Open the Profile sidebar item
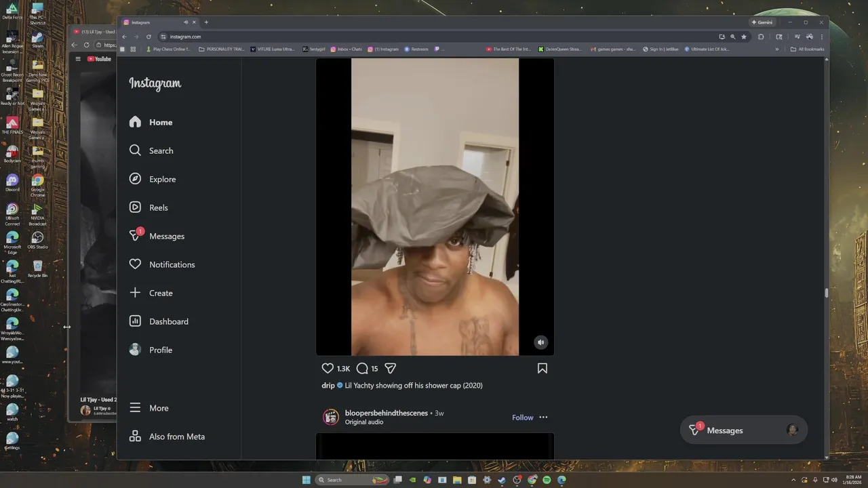Viewport: 868px width, 488px height. [x=151, y=350]
